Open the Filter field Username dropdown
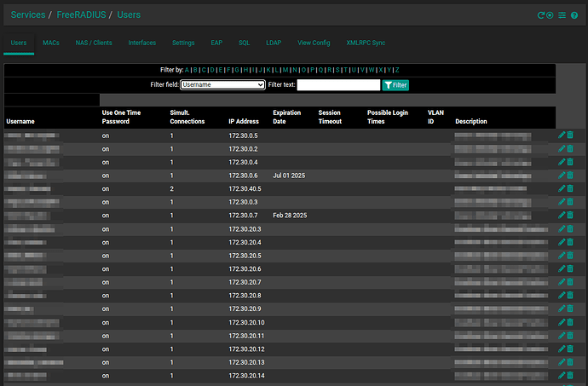 pyautogui.click(x=222, y=84)
